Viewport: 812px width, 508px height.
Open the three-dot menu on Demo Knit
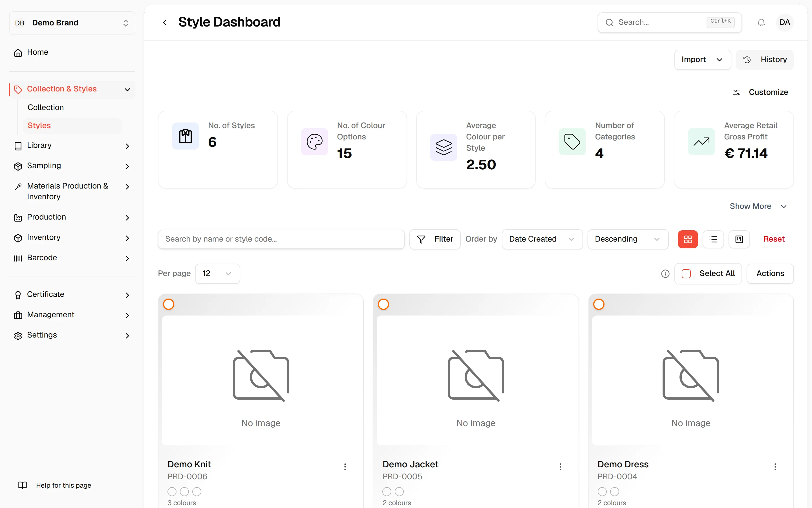[x=345, y=467]
